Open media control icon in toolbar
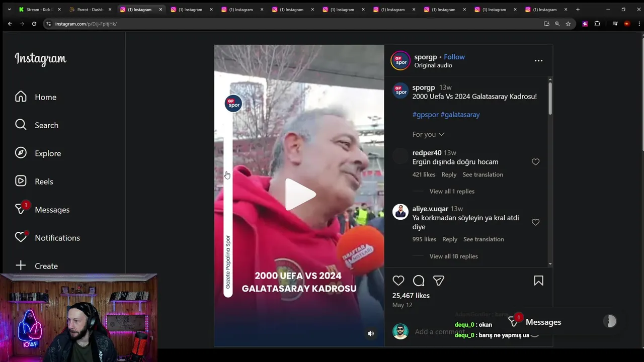644x362 pixels. [615, 24]
